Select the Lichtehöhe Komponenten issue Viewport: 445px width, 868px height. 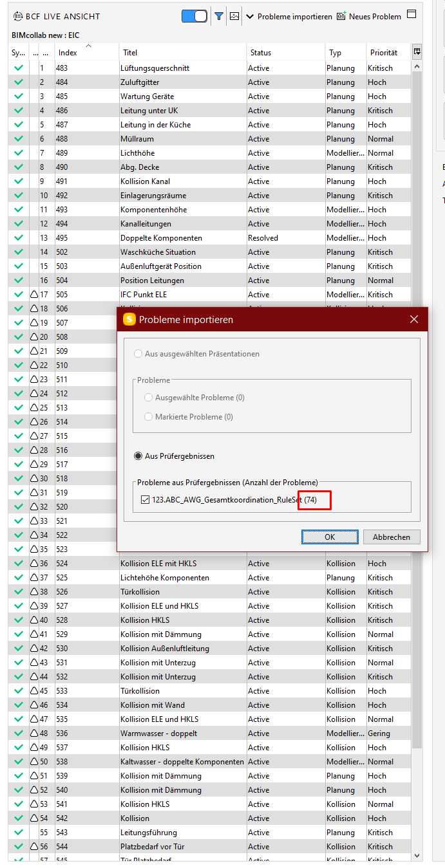coord(165,578)
